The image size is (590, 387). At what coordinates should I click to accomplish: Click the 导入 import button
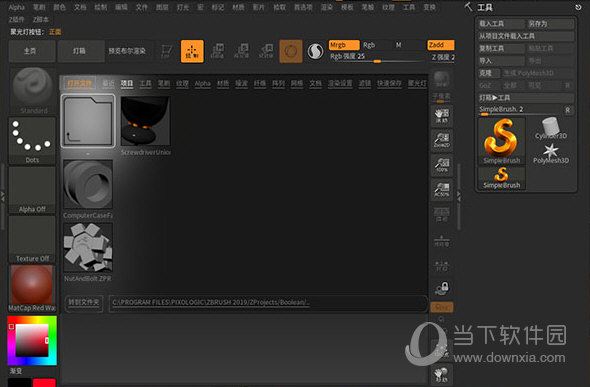click(501, 61)
